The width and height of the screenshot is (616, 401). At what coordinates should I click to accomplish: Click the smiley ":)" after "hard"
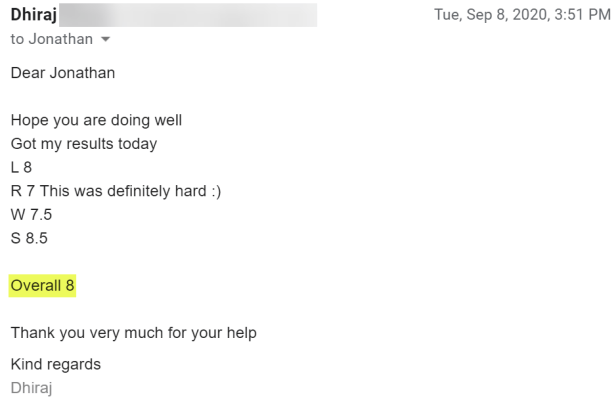(x=212, y=191)
